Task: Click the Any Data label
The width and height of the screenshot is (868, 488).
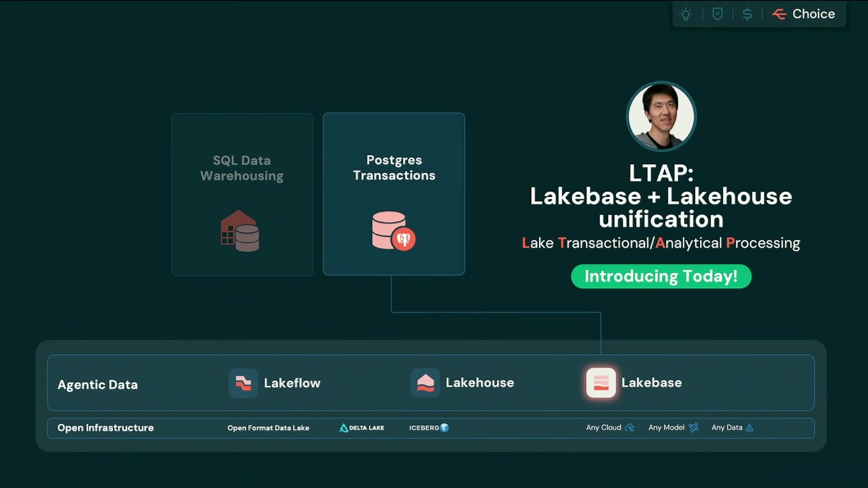Action: [x=727, y=428]
